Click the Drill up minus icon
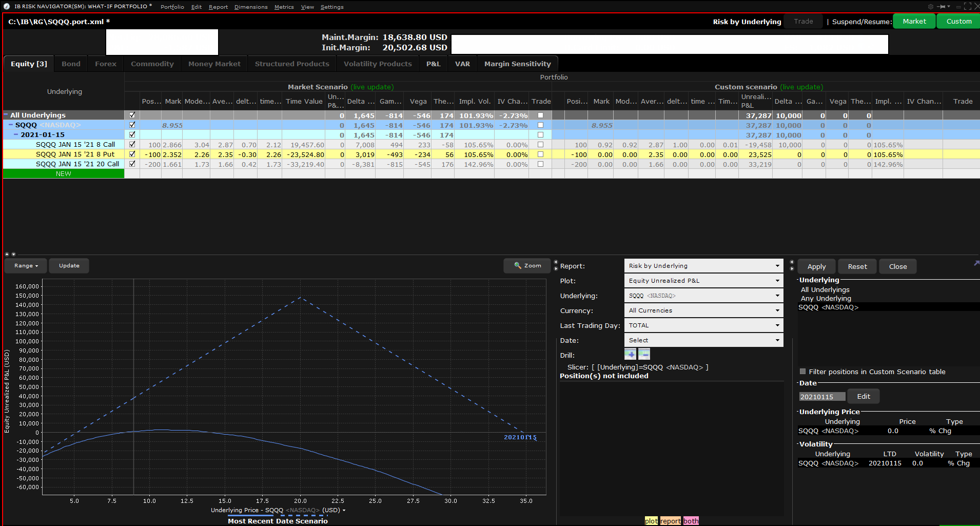 pyautogui.click(x=644, y=354)
